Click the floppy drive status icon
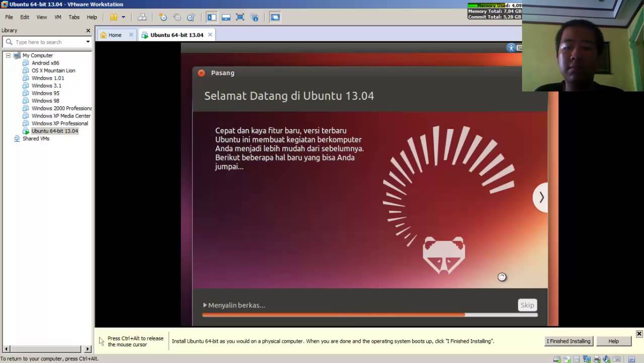The height and width of the screenshot is (363, 644). 576,359
